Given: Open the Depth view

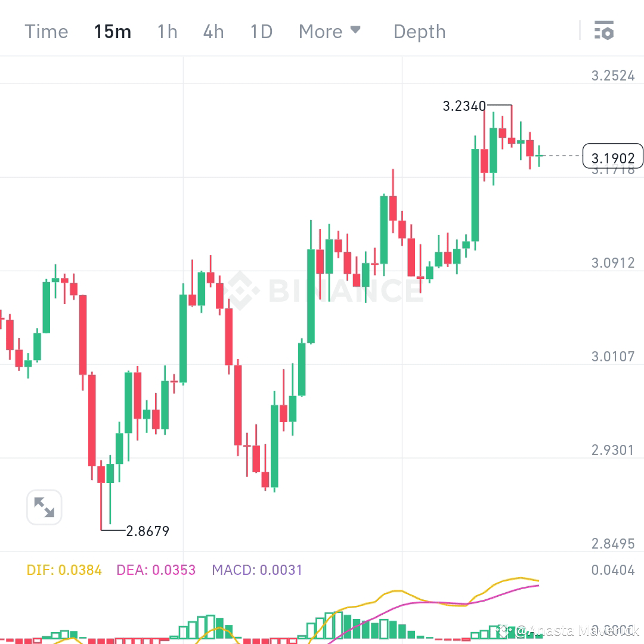Looking at the screenshot, I should pos(419,32).
